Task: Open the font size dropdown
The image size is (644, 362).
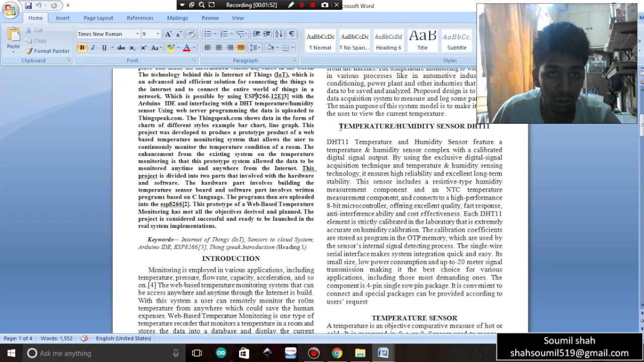Action: 157,34
